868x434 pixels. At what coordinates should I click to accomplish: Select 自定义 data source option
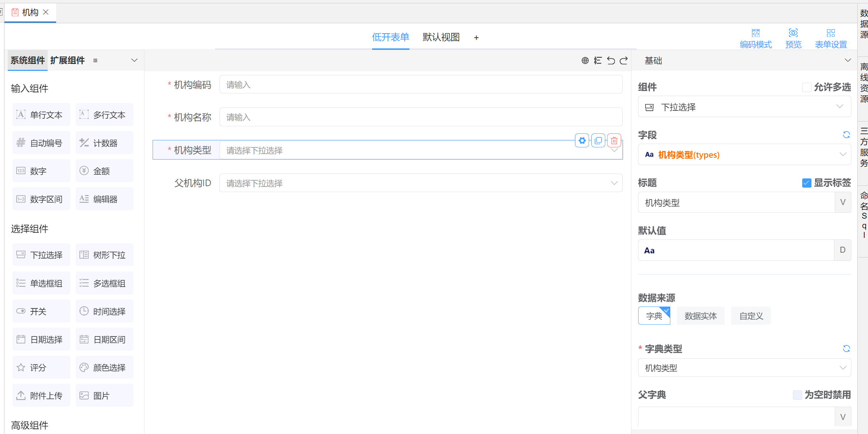[751, 316]
